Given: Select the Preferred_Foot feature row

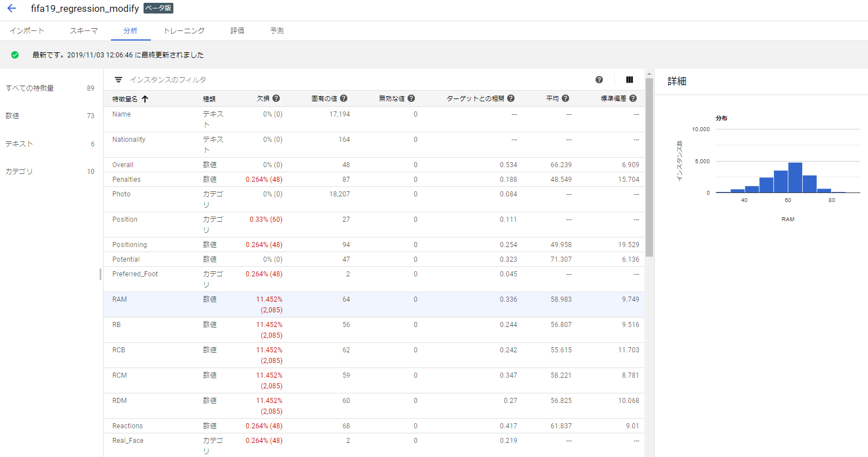Looking at the screenshot, I should [374, 279].
